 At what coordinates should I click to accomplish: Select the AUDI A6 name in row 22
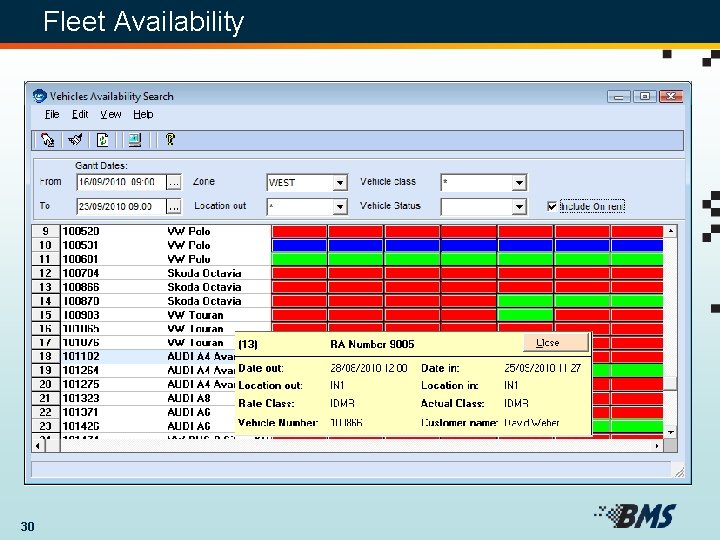click(x=189, y=412)
